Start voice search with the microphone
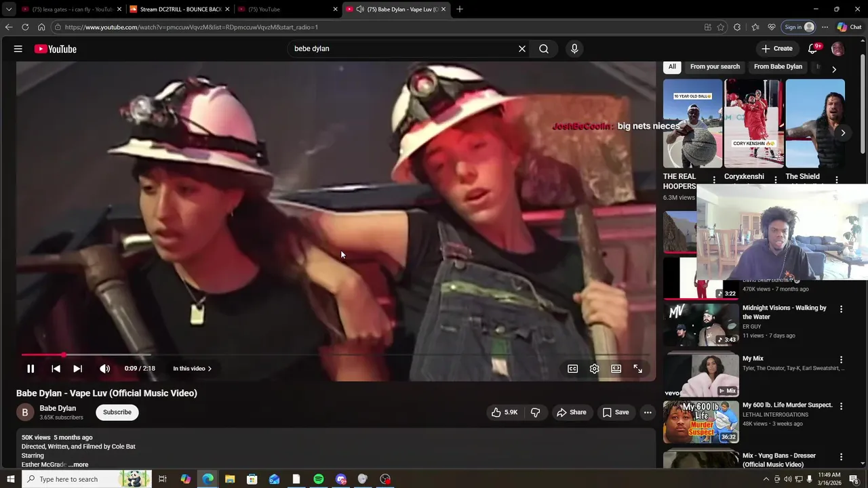Image resolution: width=868 pixels, height=488 pixels. pos(574,49)
